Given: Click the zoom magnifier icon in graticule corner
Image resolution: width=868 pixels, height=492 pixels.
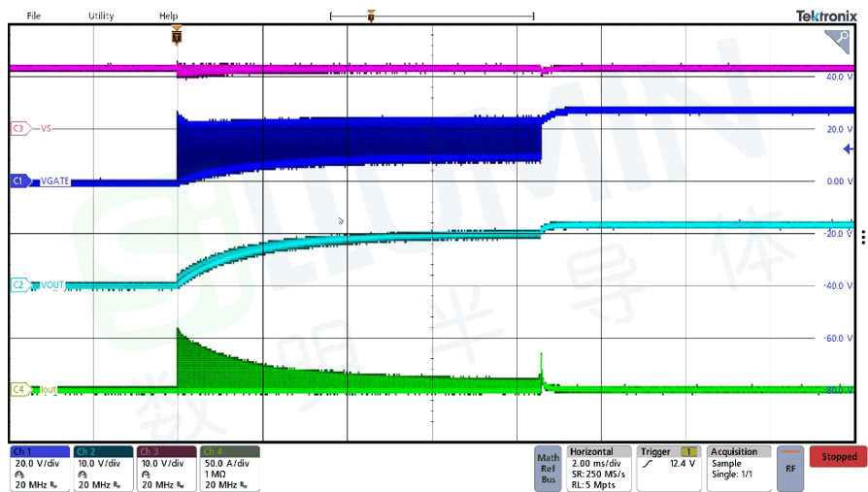Looking at the screenshot, I should [838, 41].
